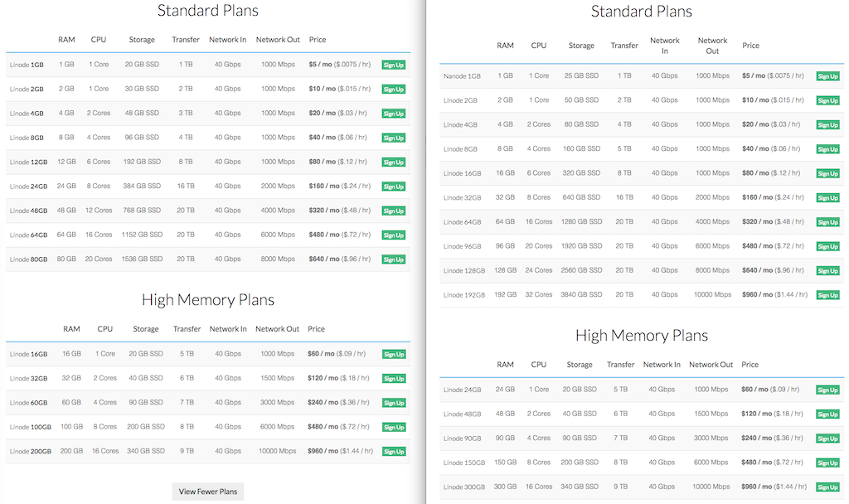Click the "32 Cores" CPU cell
The width and height of the screenshot is (849, 504).
[539, 295]
